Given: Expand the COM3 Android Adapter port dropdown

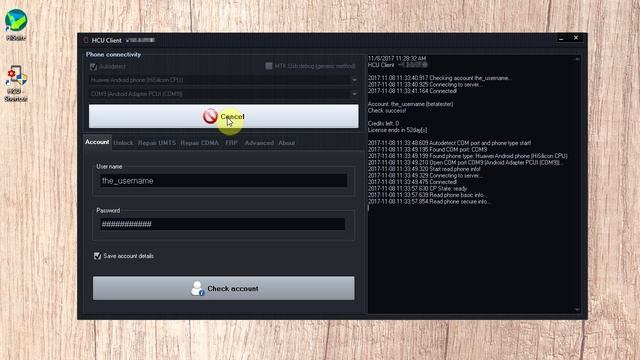Looking at the screenshot, I should 354,94.
